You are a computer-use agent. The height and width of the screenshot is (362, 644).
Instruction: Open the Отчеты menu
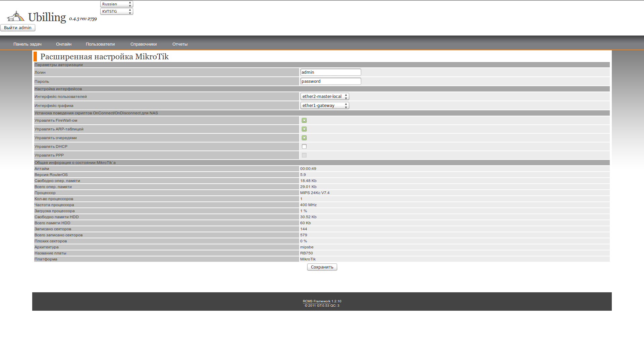point(180,44)
